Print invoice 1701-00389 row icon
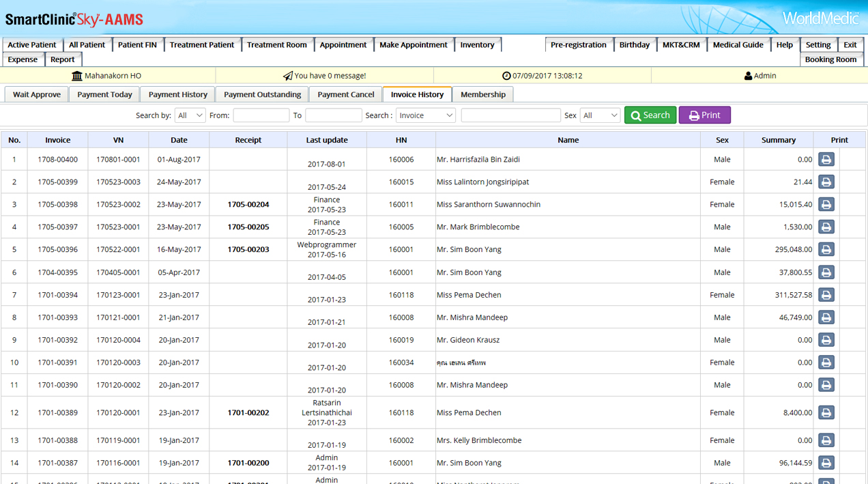868x484 pixels. click(x=826, y=413)
